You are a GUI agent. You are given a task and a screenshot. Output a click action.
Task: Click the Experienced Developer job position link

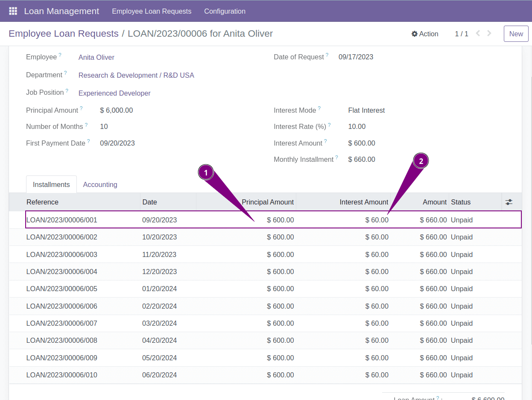114,93
